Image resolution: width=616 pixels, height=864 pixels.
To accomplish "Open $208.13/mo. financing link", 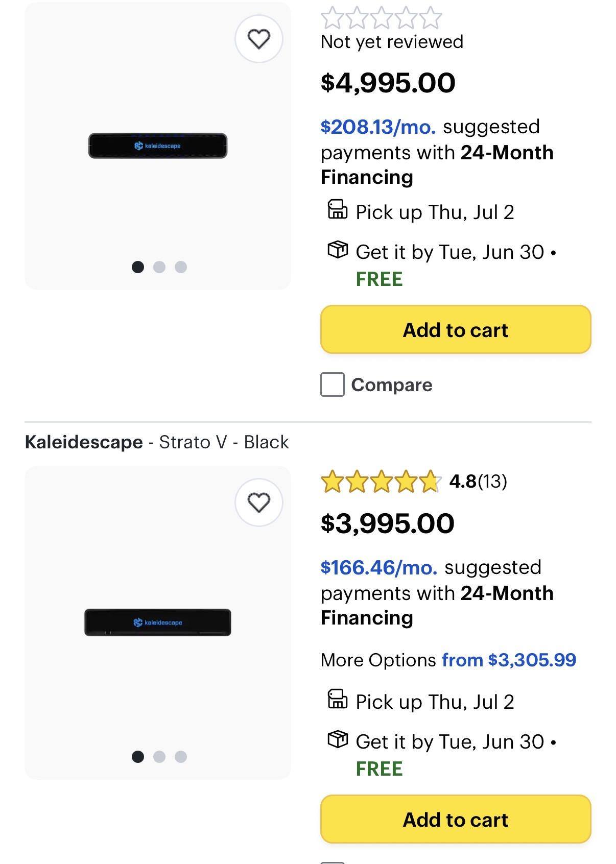I will click(x=378, y=127).
